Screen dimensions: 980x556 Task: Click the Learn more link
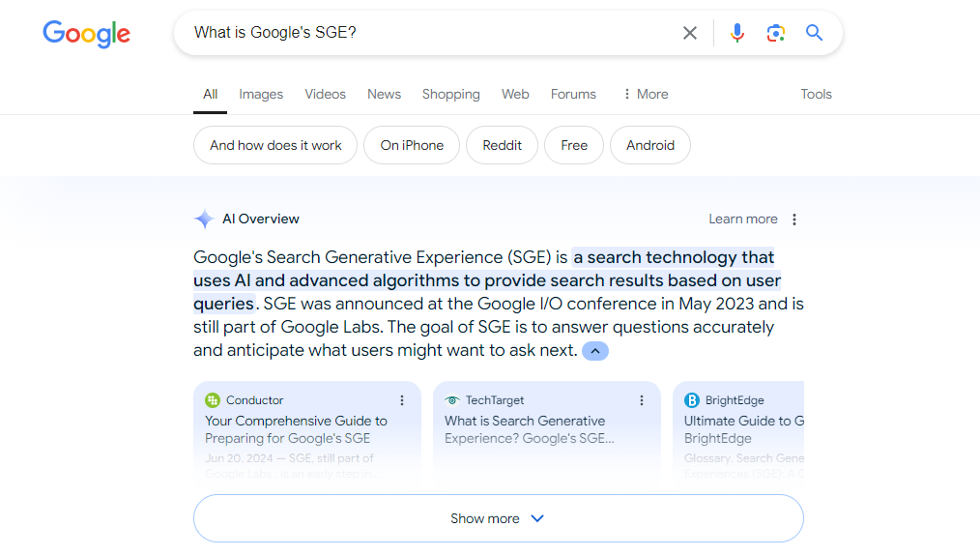click(x=742, y=219)
